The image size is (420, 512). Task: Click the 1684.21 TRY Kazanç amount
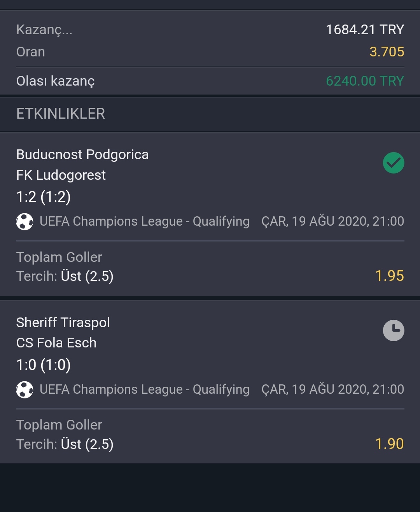pyautogui.click(x=365, y=30)
